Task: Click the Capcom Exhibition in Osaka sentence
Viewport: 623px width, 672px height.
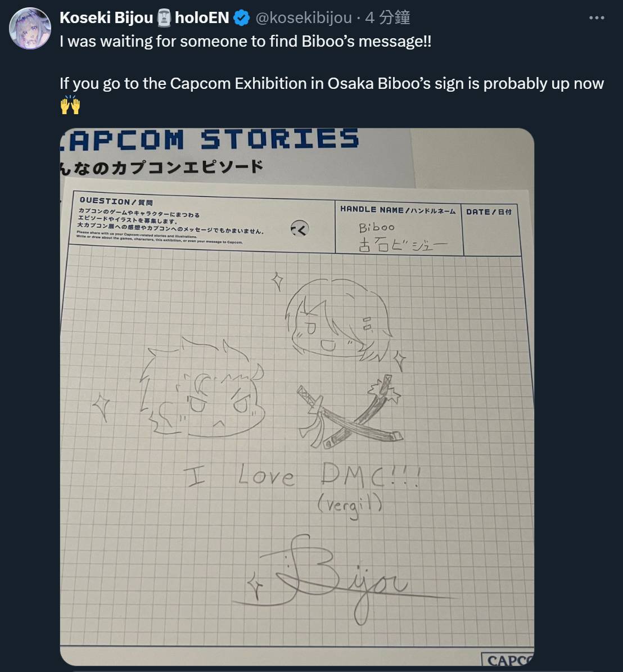Action: (x=332, y=83)
